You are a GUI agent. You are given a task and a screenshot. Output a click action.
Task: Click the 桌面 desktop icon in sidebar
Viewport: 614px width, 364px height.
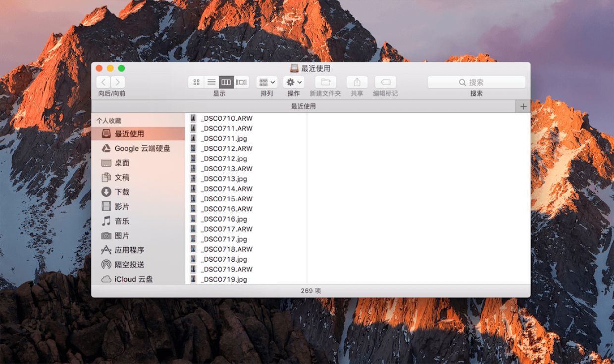coord(106,163)
